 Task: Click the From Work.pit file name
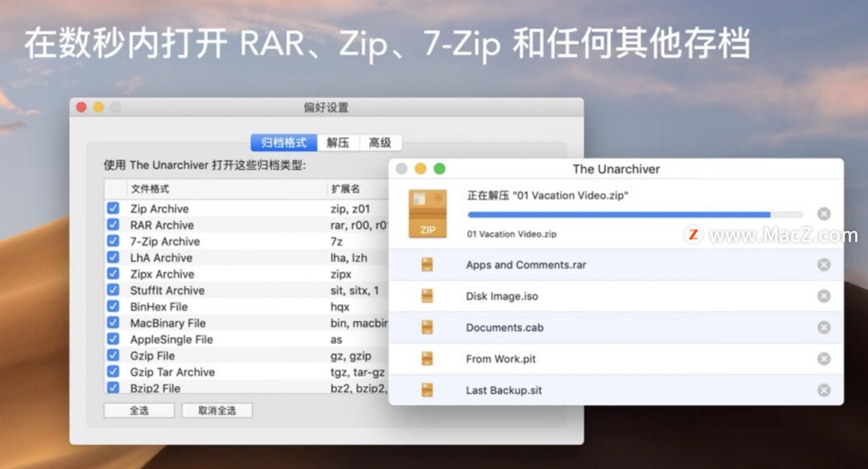point(501,359)
